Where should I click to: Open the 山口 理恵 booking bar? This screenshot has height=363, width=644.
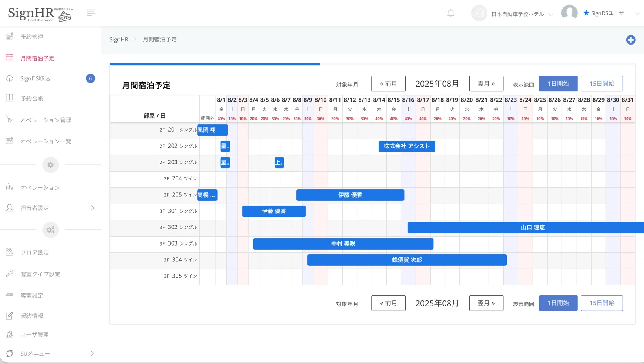tap(526, 228)
